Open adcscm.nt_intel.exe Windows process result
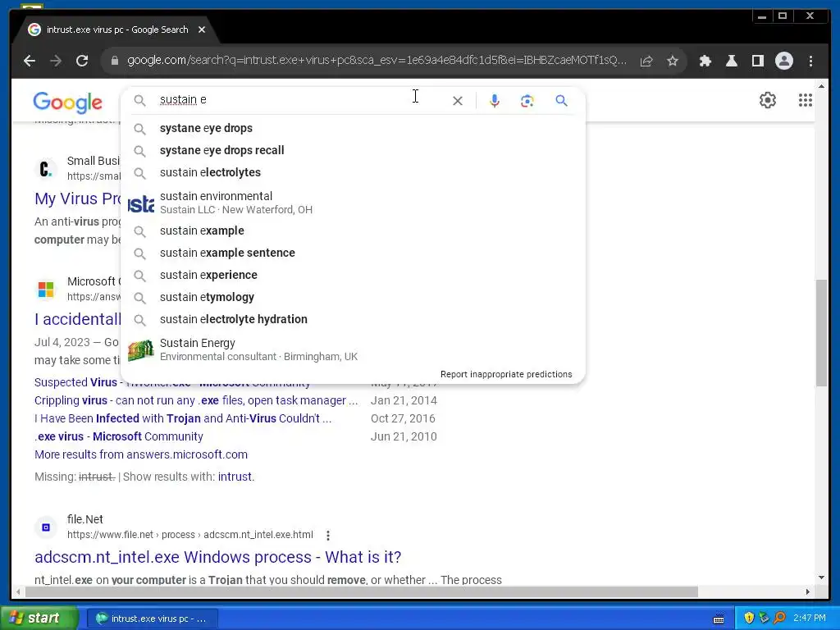This screenshot has width=840, height=630. tap(217, 557)
